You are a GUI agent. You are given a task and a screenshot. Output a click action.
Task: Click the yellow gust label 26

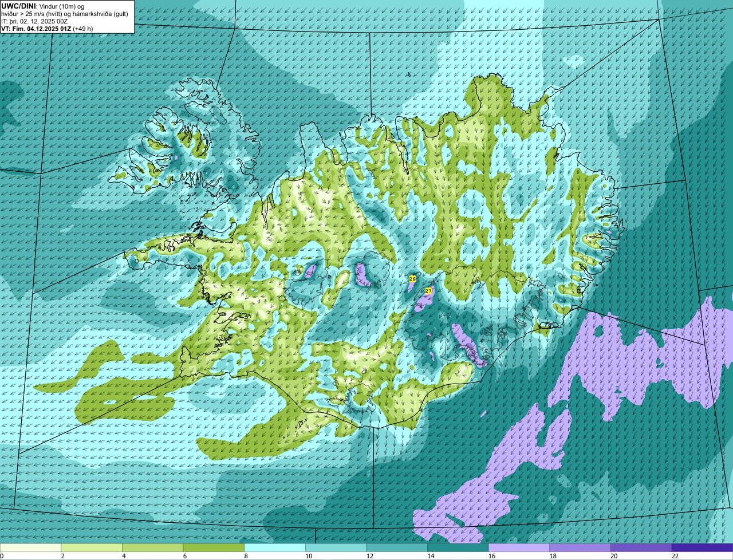[x=412, y=278]
